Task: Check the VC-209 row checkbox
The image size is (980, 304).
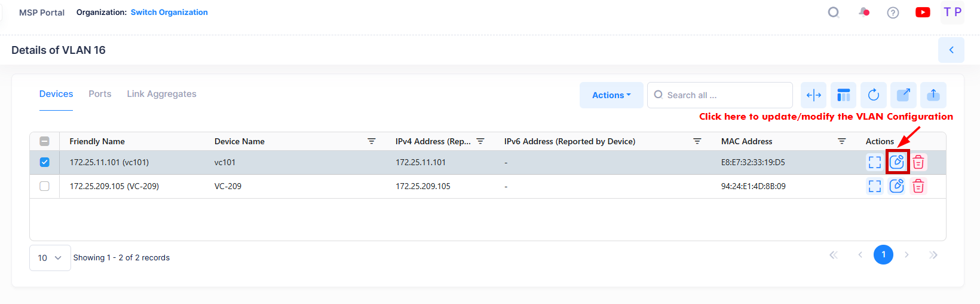Action: (45, 186)
